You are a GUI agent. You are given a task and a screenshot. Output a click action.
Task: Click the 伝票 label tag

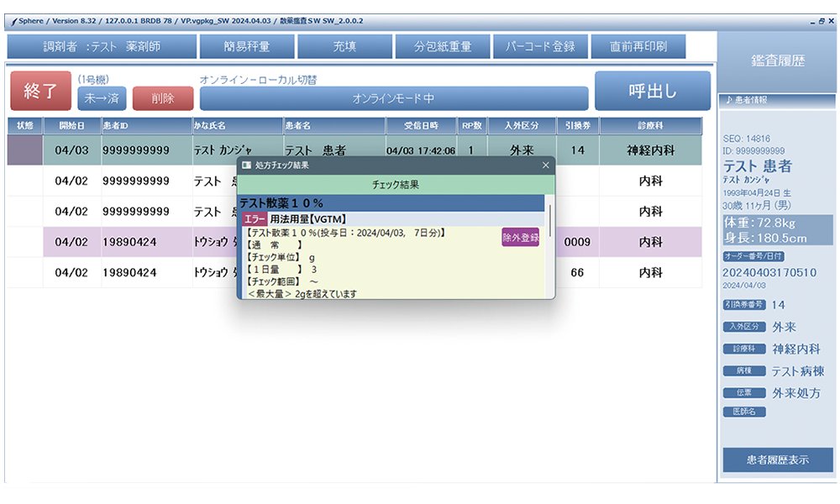tap(744, 392)
